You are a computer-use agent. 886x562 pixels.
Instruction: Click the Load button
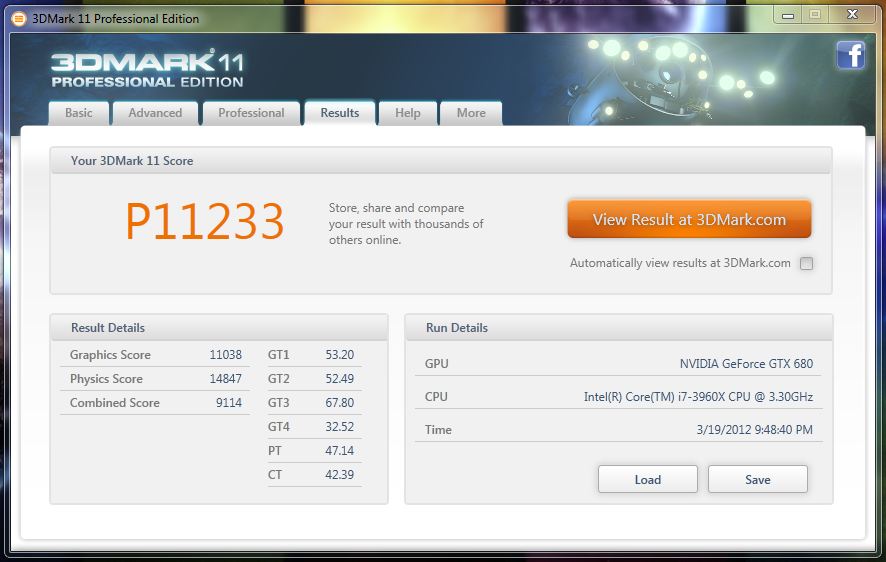click(648, 480)
